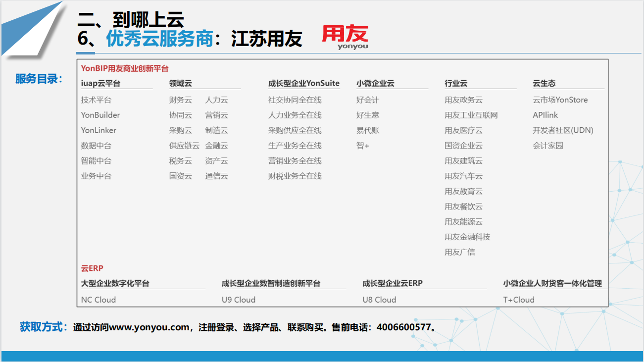644x362 pixels.
Task: Click the 金融云 item
Action: tap(216, 146)
